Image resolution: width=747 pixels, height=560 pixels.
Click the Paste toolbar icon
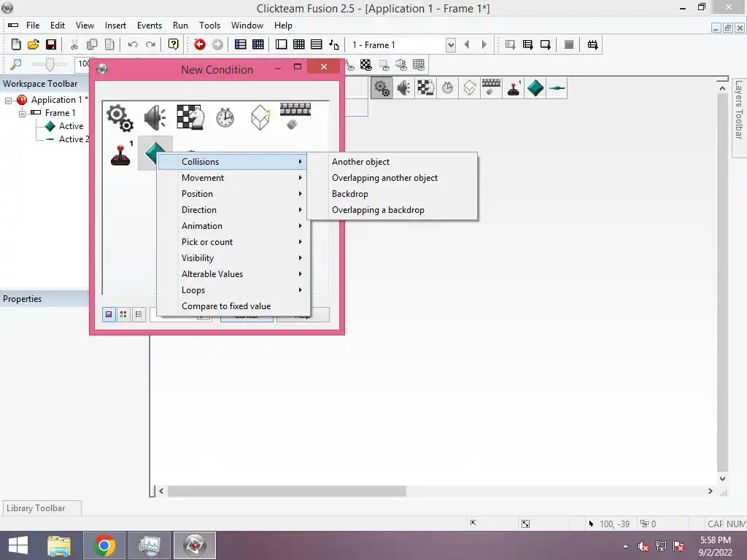(109, 44)
